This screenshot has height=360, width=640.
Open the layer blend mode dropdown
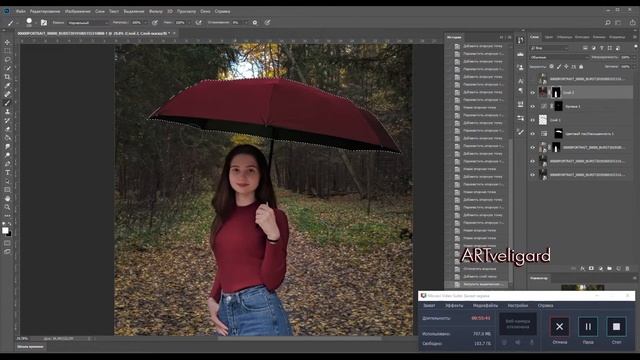[559, 58]
